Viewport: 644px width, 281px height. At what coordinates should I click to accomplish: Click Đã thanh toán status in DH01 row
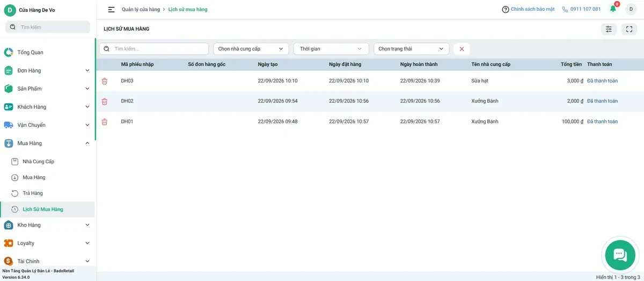[x=602, y=122]
